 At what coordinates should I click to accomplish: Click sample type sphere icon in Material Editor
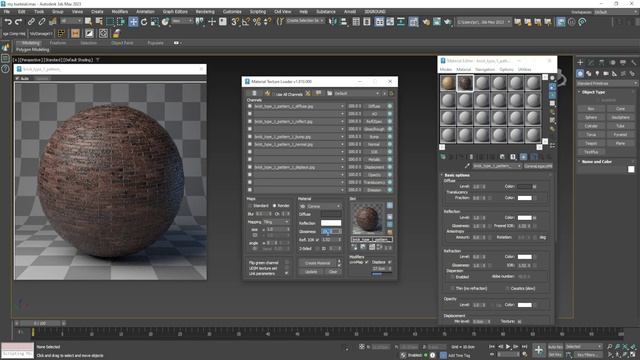[x=552, y=78]
